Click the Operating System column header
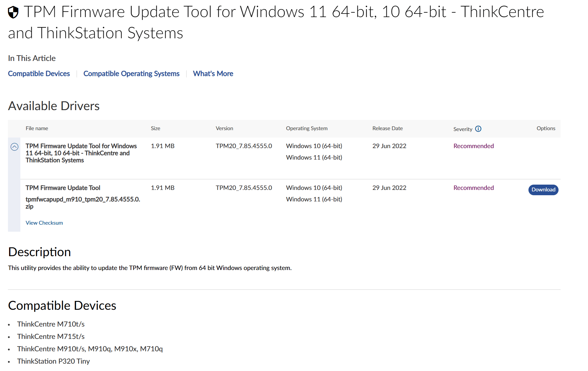The image size is (588, 371). click(x=307, y=128)
